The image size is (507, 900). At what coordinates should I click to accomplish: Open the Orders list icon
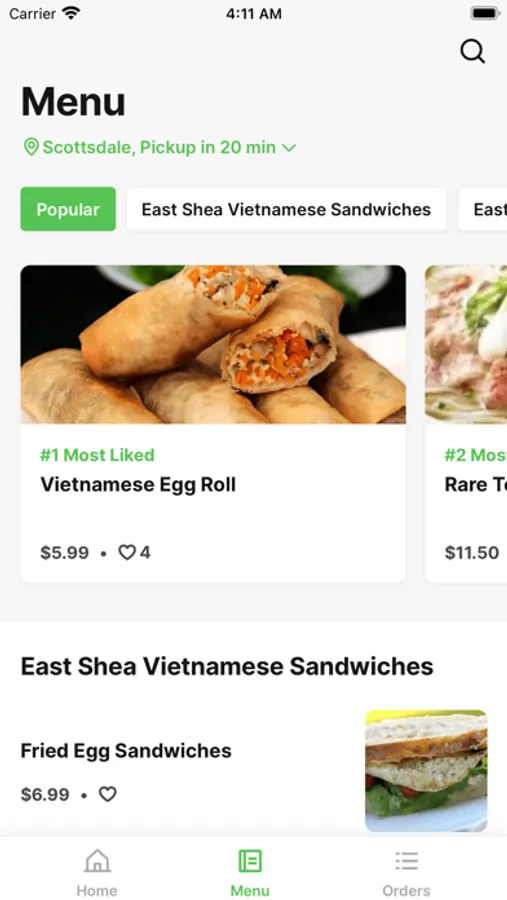[x=407, y=861]
